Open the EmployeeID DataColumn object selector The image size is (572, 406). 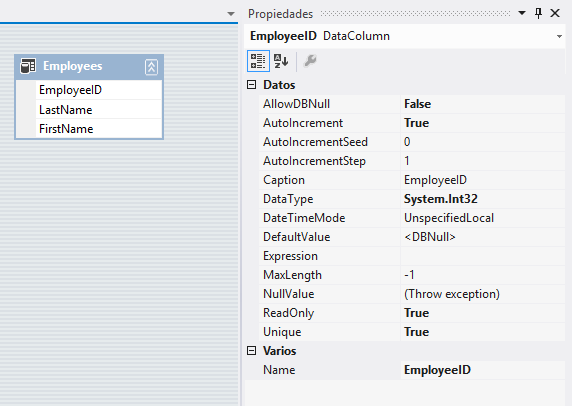405,36
